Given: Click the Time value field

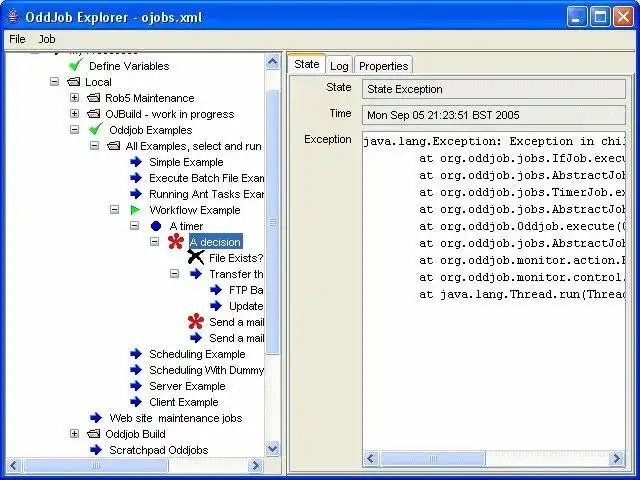Looking at the screenshot, I should pyautogui.click(x=493, y=115).
